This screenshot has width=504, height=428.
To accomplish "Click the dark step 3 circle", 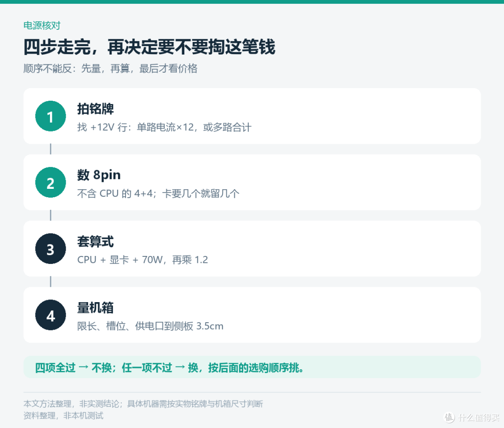I will click(50, 249).
